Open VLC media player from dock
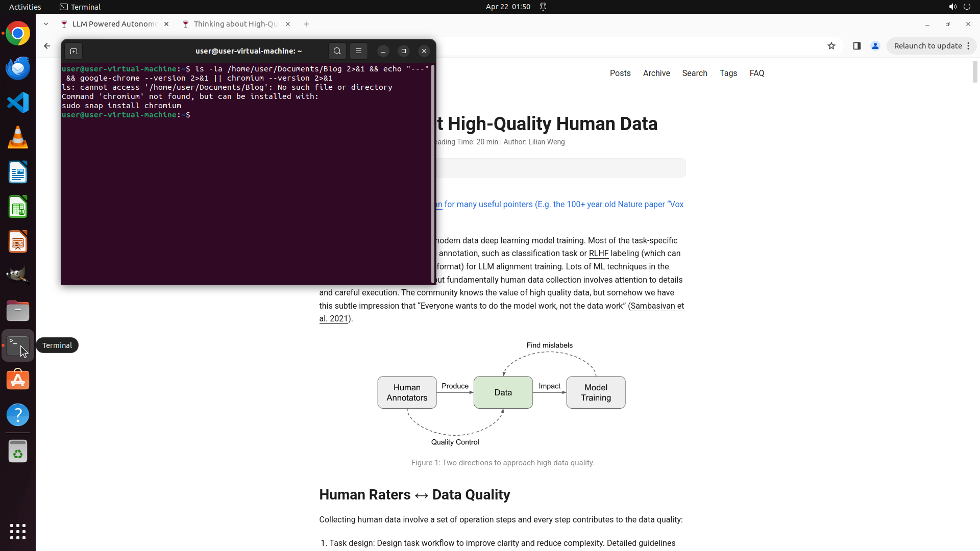The image size is (980, 551). point(18,137)
